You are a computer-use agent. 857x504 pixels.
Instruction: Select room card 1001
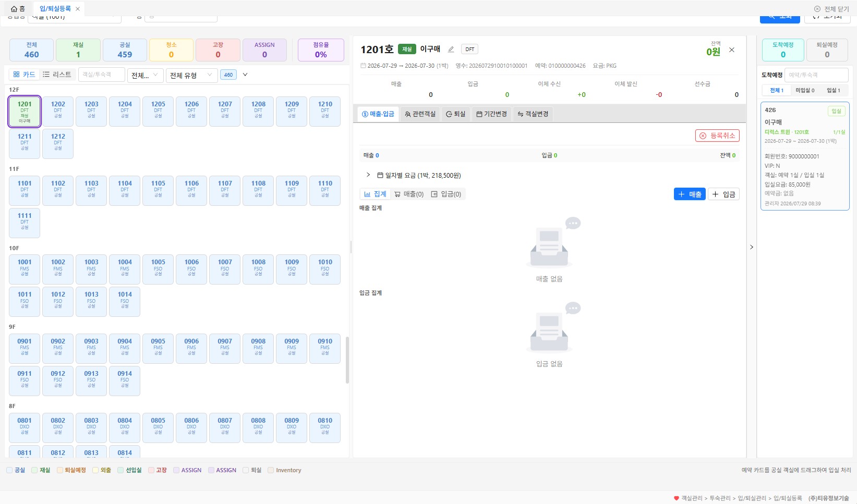(x=25, y=269)
